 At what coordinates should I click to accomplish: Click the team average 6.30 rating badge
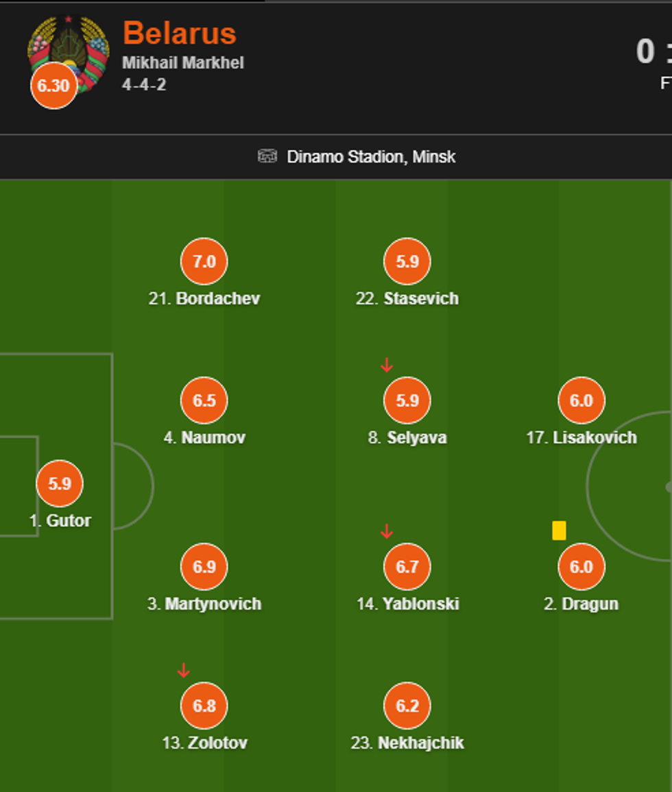(53, 86)
